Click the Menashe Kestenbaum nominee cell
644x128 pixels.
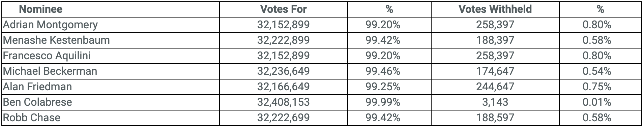point(56,40)
